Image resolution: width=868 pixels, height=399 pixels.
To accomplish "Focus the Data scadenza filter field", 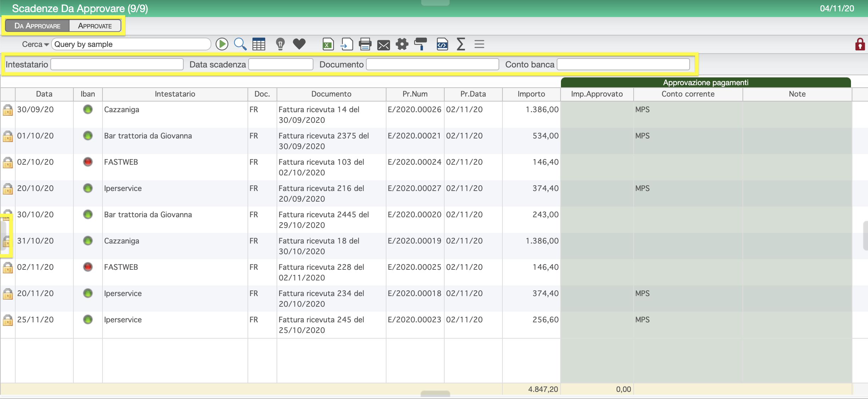I will (281, 65).
